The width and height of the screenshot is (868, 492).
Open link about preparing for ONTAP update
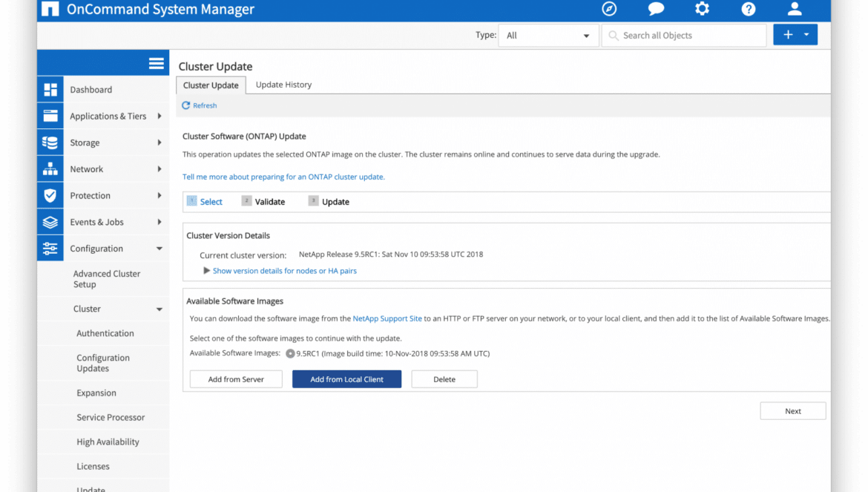(283, 177)
